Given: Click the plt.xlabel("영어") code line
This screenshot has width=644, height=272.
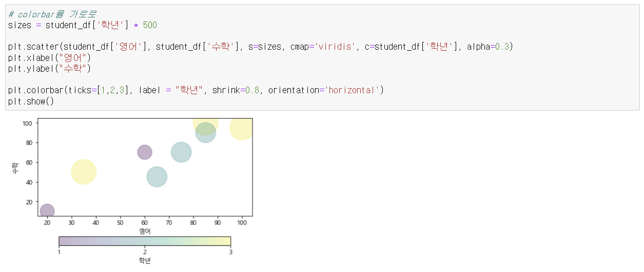Looking at the screenshot, I should [x=49, y=57].
